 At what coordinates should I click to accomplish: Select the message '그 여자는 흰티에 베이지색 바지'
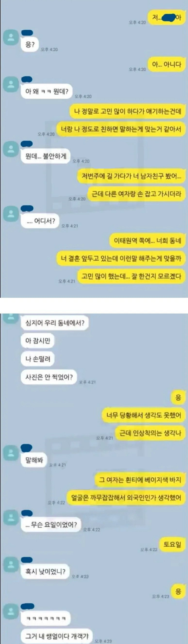point(140,480)
